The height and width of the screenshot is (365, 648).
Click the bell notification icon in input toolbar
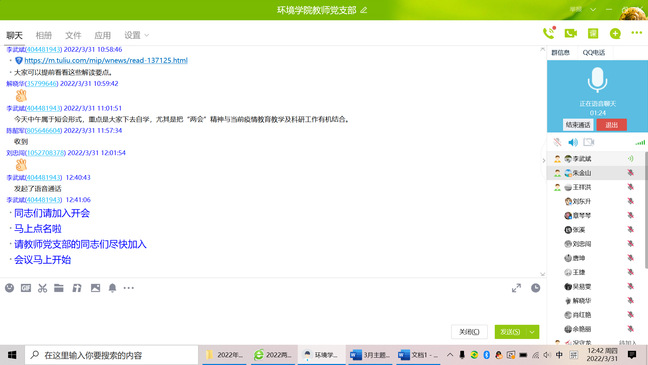pos(112,288)
